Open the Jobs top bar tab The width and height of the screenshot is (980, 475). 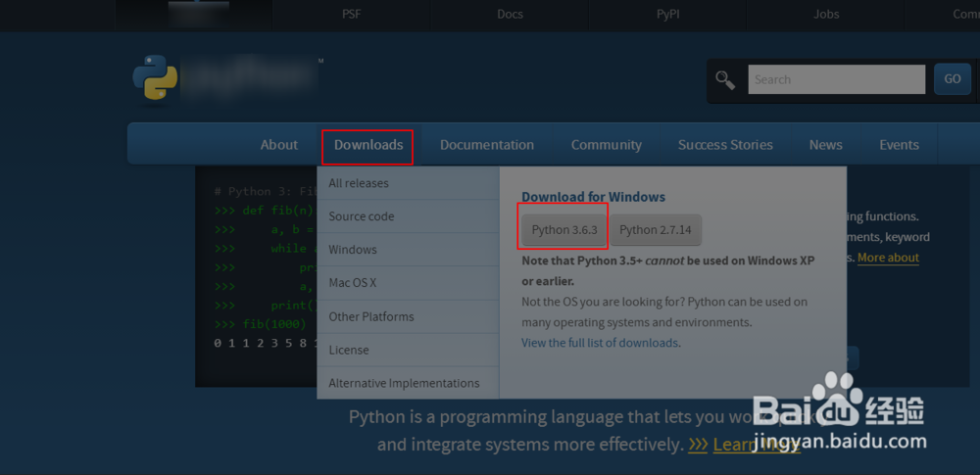(x=825, y=14)
